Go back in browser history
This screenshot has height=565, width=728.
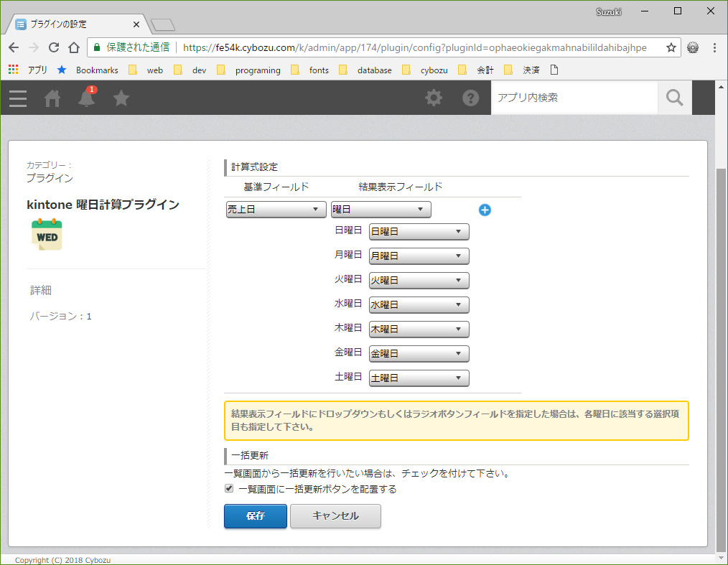(14, 47)
